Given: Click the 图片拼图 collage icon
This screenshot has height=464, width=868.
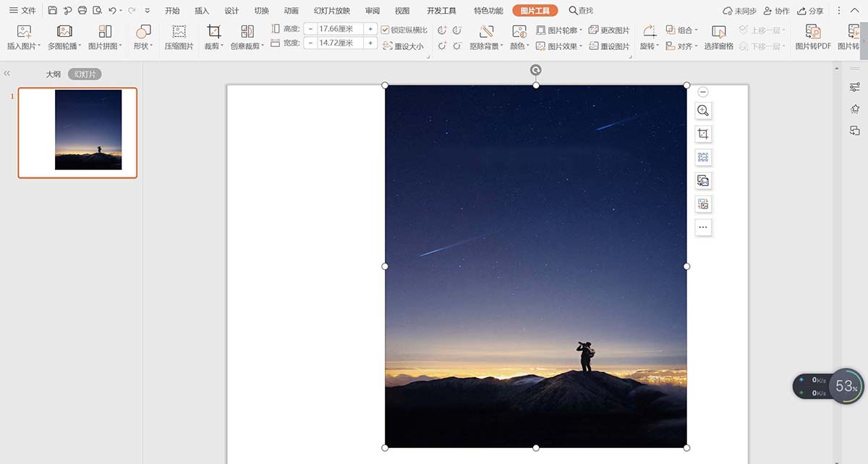Looking at the screenshot, I should (x=105, y=31).
